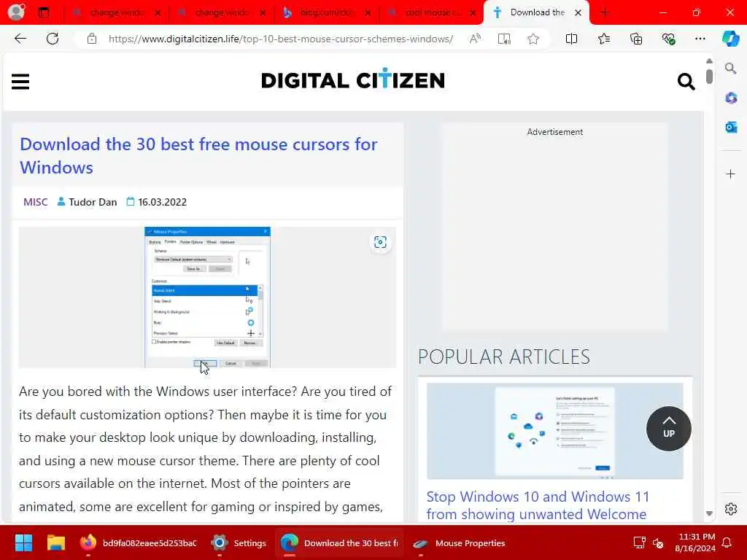This screenshot has height=560, width=747.
Task: Open the Read aloud icon in address bar
Action: (x=475, y=39)
